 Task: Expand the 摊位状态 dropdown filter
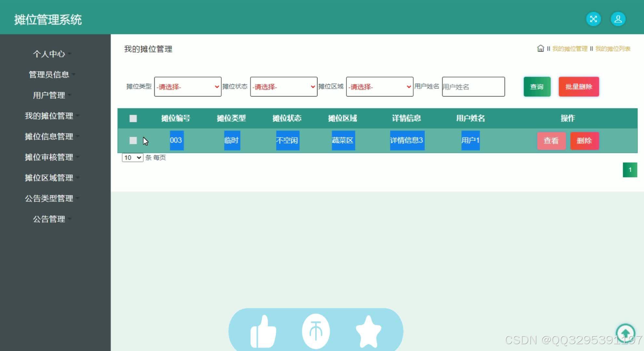point(283,86)
